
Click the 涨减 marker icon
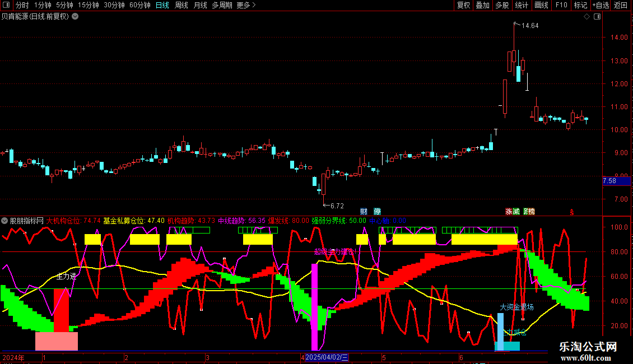tap(513, 212)
